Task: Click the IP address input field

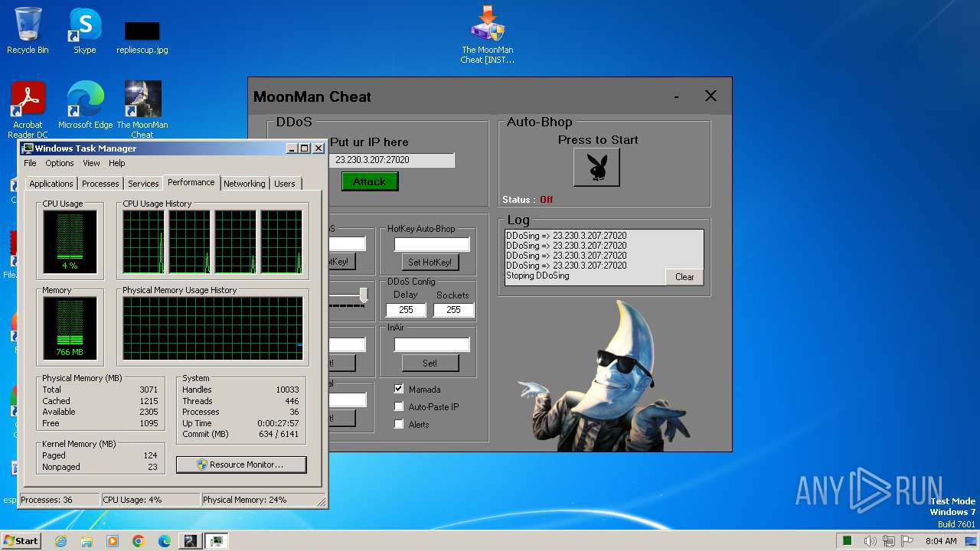Action: (x=390, y=160)
